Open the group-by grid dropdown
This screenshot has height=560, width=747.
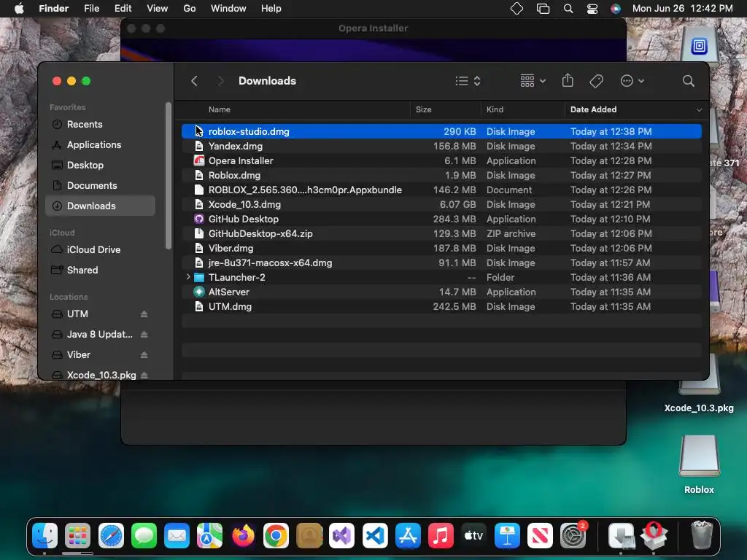(533, 81)
